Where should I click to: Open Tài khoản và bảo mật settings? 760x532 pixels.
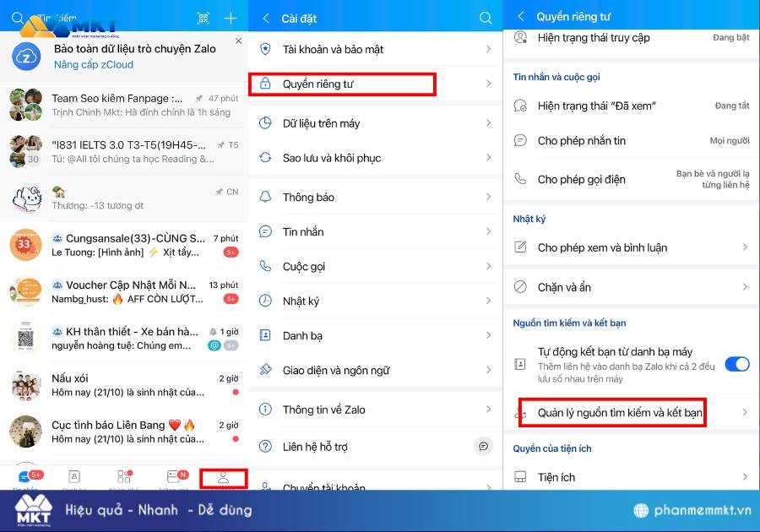click(375, 49)
